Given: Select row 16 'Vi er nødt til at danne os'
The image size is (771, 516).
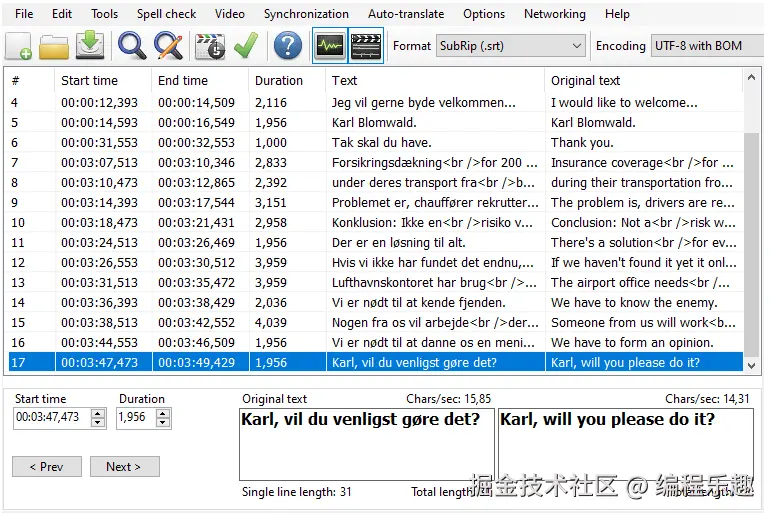Looking at the screenshot, I should (376, 342).
